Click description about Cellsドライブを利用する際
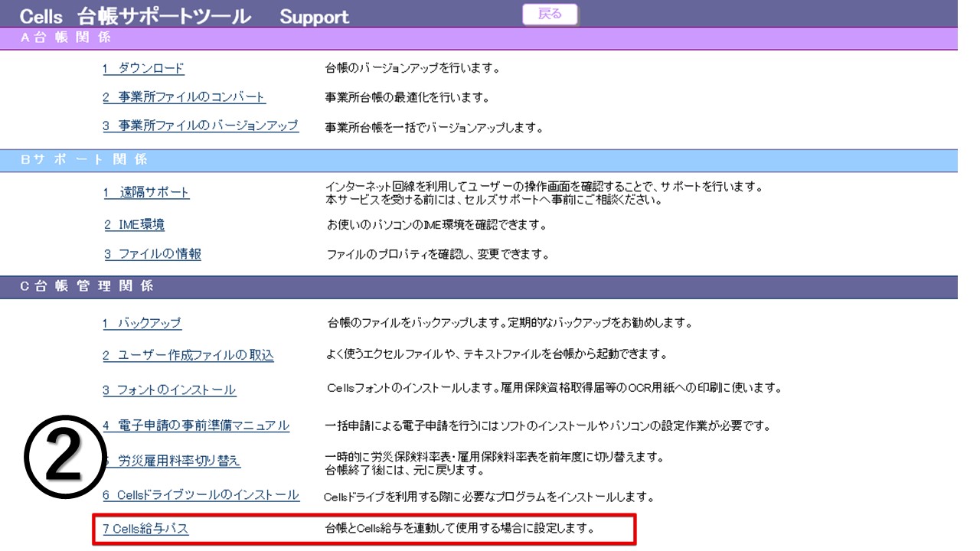980x551 pixels. point(488,497)
